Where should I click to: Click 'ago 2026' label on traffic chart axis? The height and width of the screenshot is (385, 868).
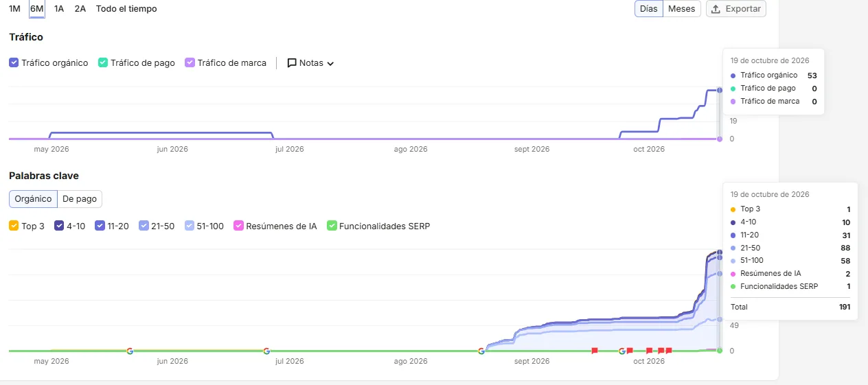pyautogui.click(x=411, y=149)
